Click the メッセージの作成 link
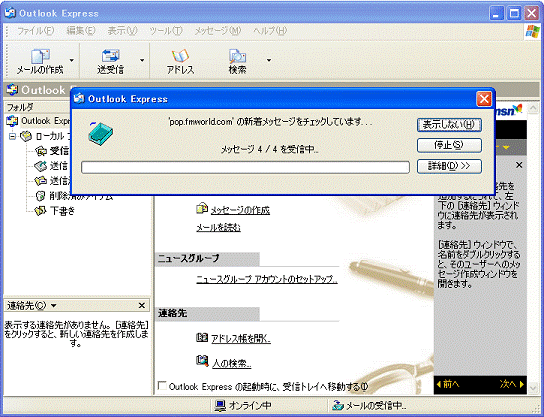The image size is (544, 417). tap(240, 210)
